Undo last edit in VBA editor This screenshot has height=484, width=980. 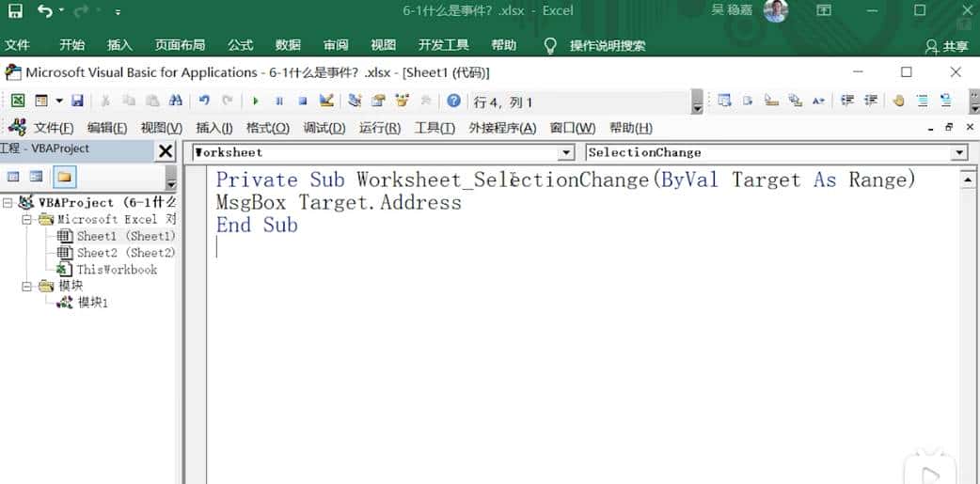click(204, 101)
